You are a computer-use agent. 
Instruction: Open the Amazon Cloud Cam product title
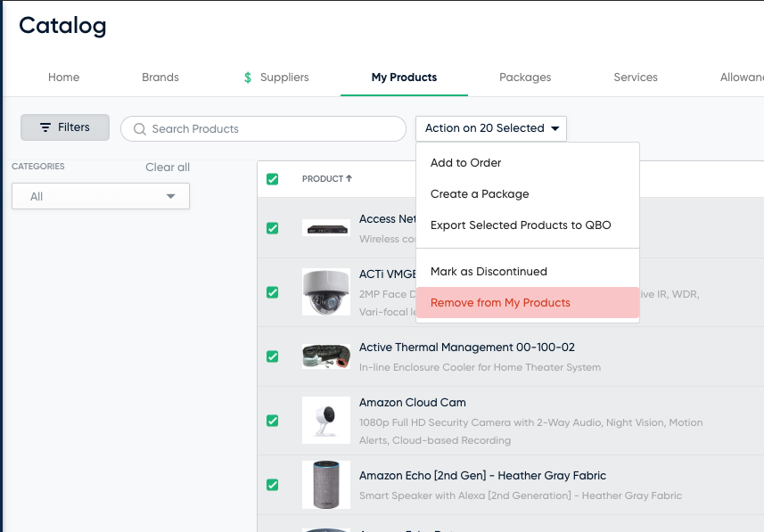coord(412,403)
